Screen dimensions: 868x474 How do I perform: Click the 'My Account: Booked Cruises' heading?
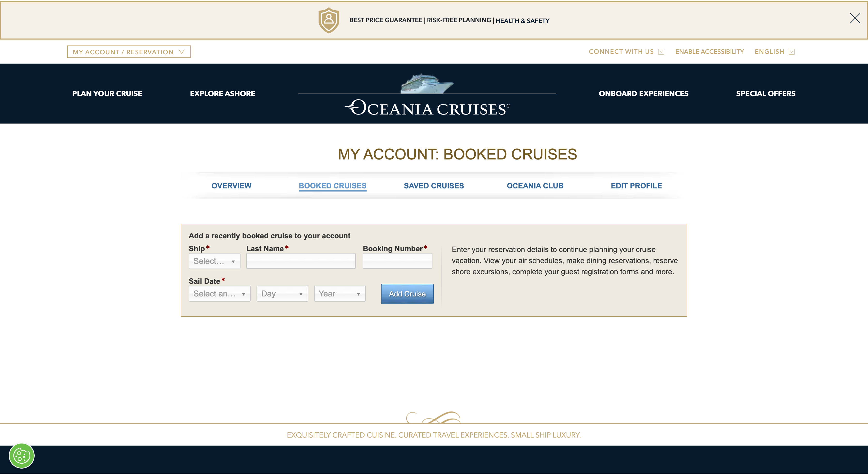click(457, 154)
